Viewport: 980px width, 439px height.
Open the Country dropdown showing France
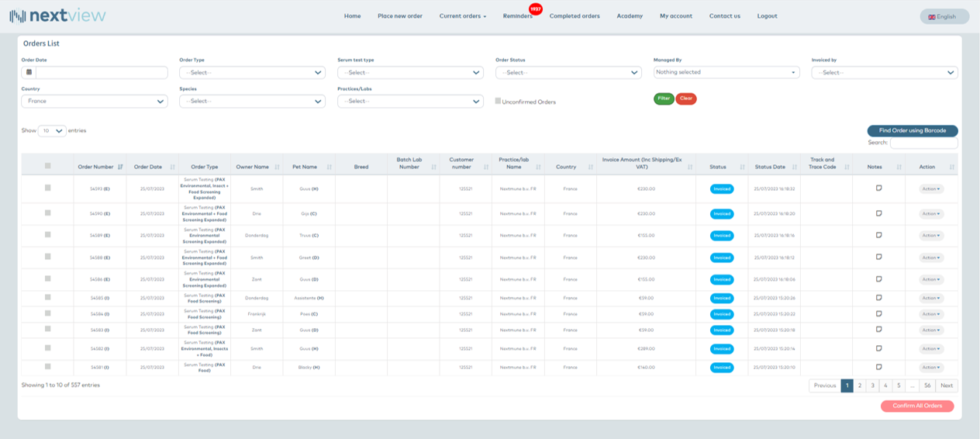(94, 102)
